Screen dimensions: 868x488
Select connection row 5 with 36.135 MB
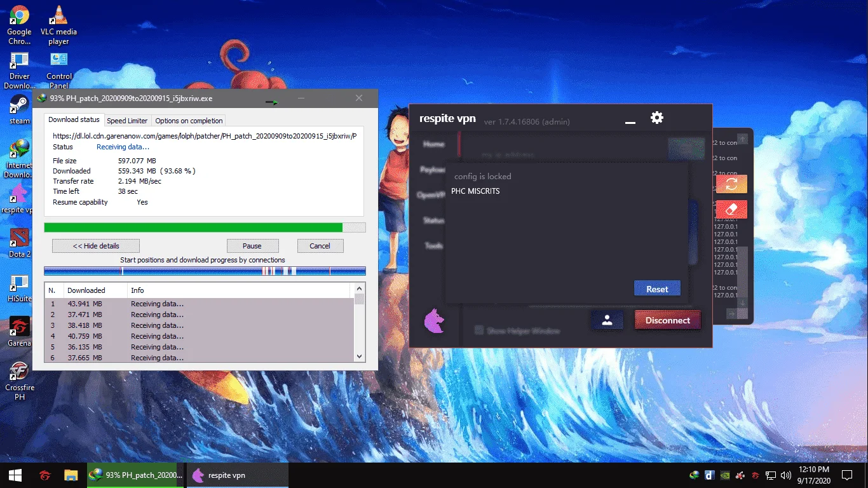[x=200, y=347]
